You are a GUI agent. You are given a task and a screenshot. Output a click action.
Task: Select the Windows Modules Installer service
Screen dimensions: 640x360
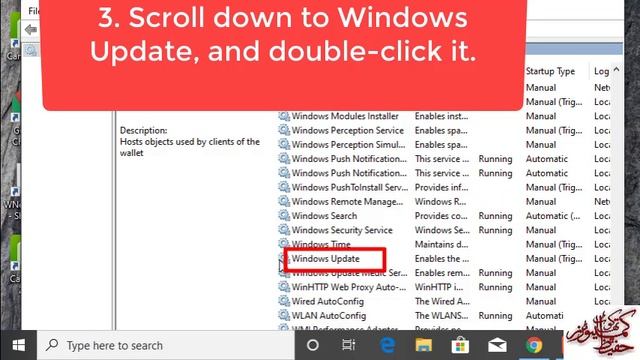point(345,116)
